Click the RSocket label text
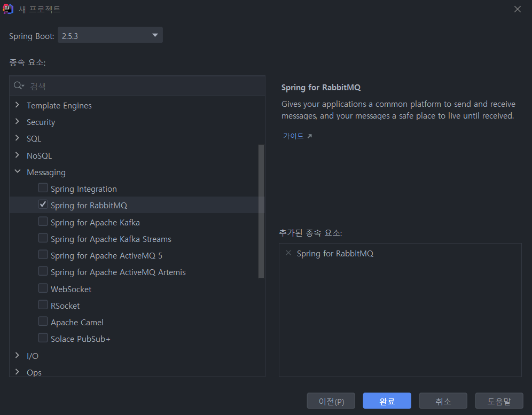 (x=65, y=306)
